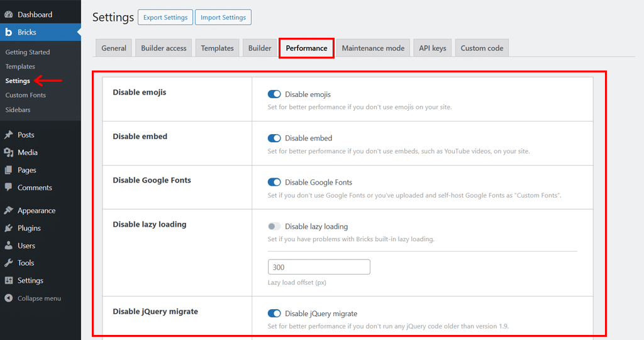Click the 'Disable jQuery migrate' toggle label text

click(x=321, y=314)
